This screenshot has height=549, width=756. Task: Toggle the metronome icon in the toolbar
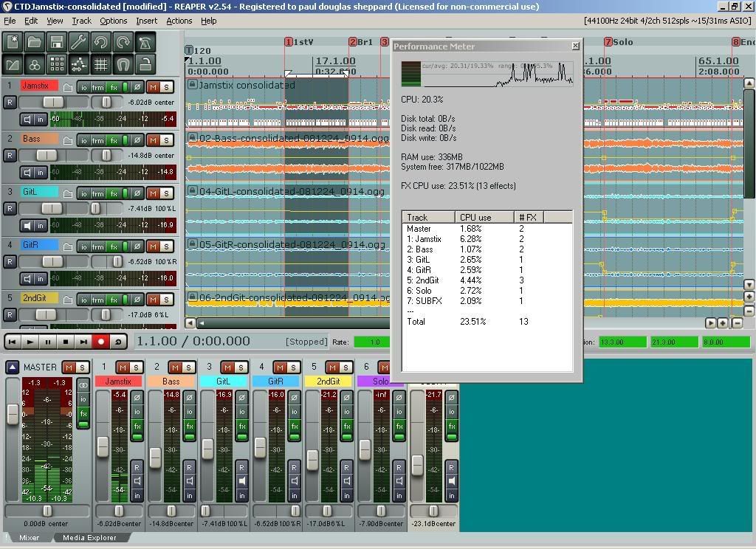(x=145, y=41)
